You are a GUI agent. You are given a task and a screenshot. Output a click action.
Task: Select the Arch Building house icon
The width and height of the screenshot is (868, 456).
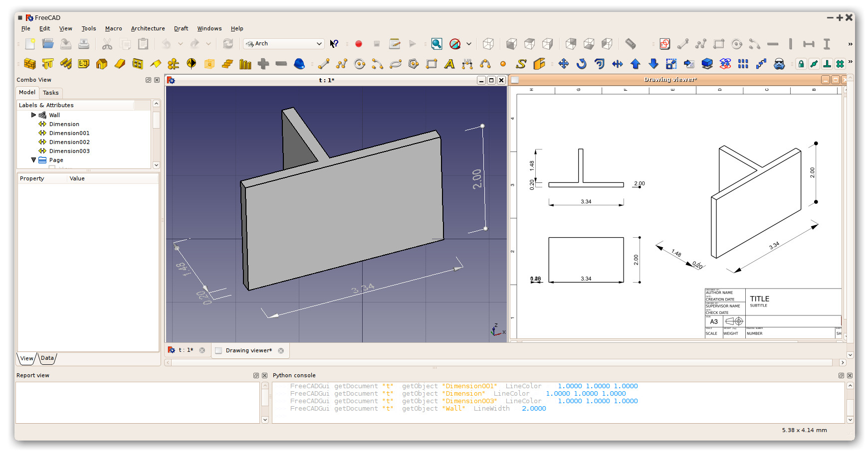click(102, 64)
